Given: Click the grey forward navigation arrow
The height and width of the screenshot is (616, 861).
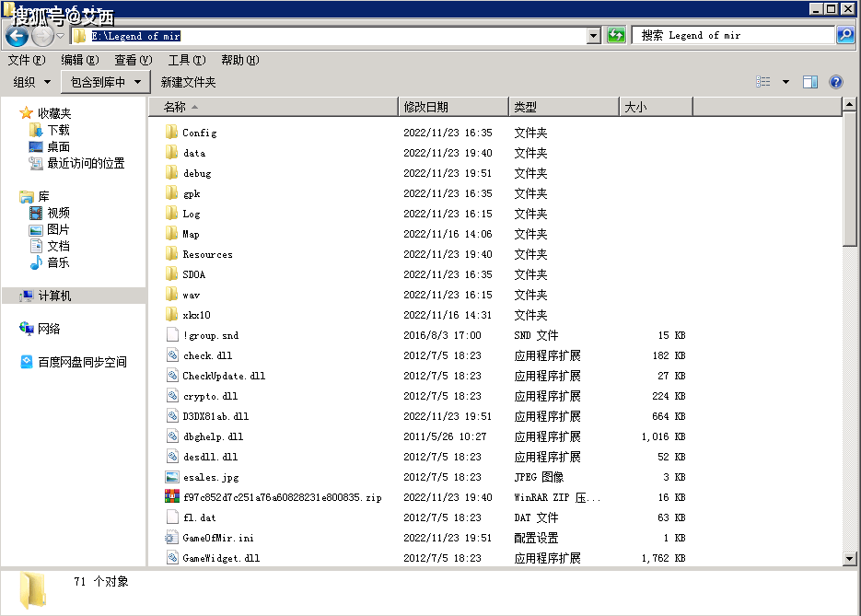Looking at the screenshot, I should 42,36.
